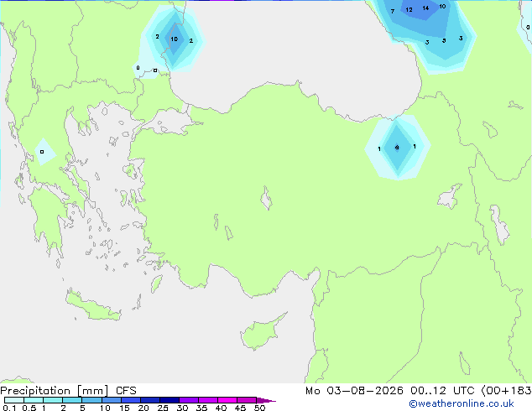Click the '00..12 UTC' time range text
Screen dimensions: 532x411
click(442, 391)
